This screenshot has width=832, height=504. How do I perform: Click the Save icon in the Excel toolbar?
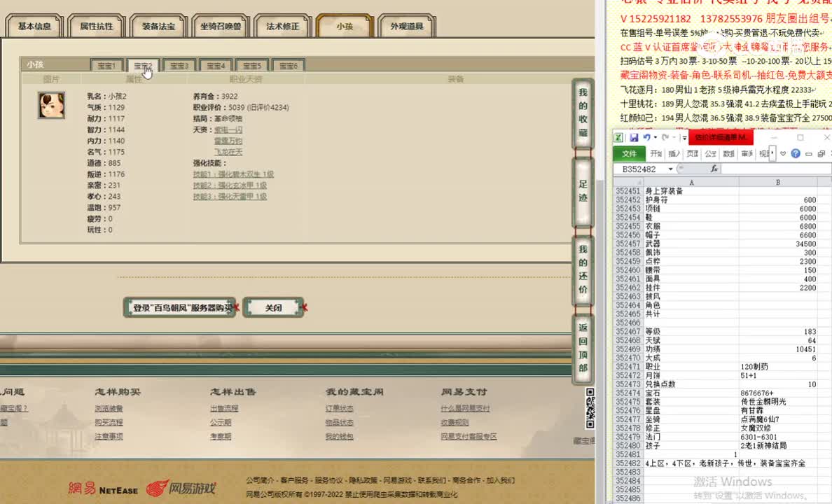click(635, 137)
